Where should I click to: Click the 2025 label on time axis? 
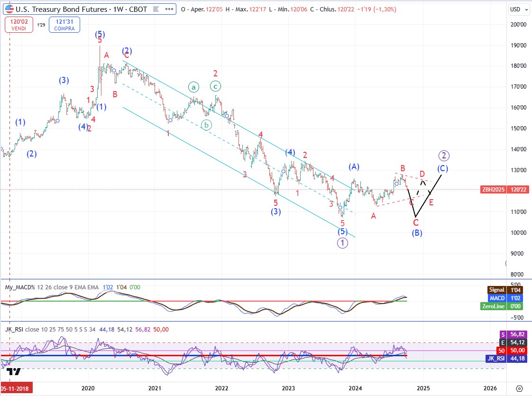coord(423,388)
